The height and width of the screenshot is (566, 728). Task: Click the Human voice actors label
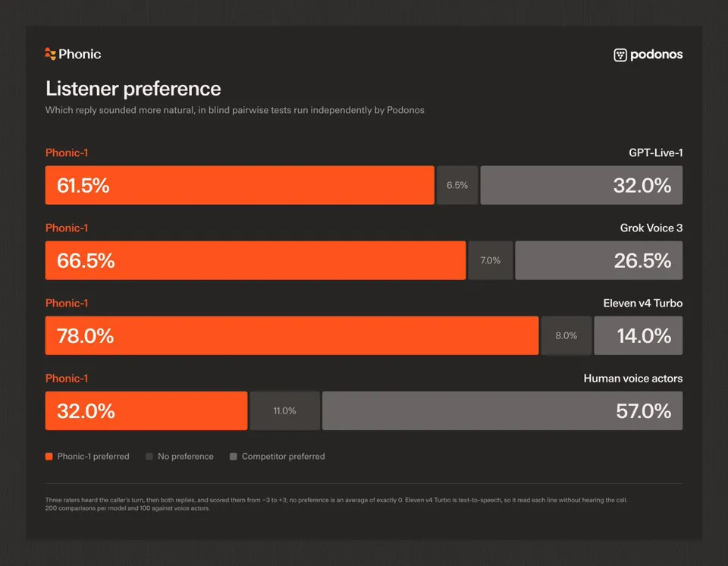click(x=632, y=379)
